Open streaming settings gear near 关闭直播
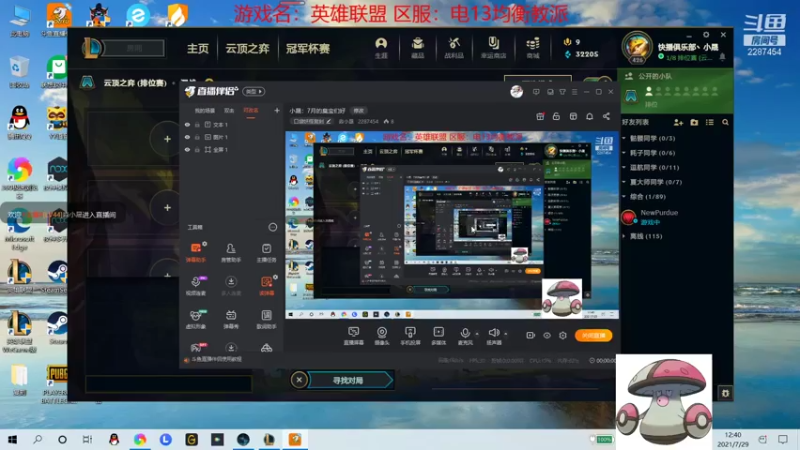Screen dimensions: 800x450 coord(563,335)
